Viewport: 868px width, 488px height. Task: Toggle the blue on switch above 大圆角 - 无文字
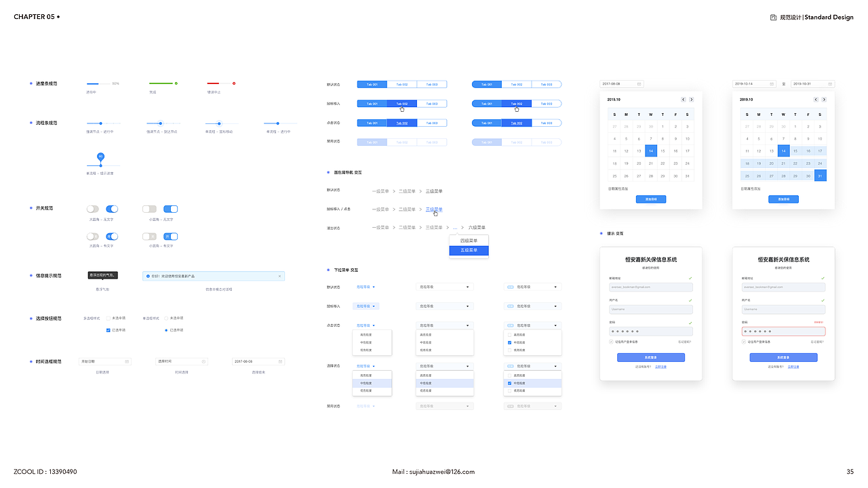(112, 209)
